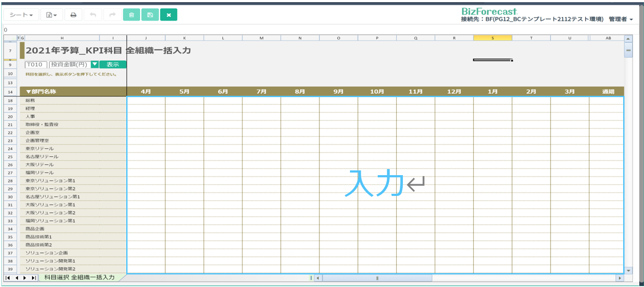Open the シート dropdown menu
This screenshot has width=644, height=287.
tap(21, 15)
